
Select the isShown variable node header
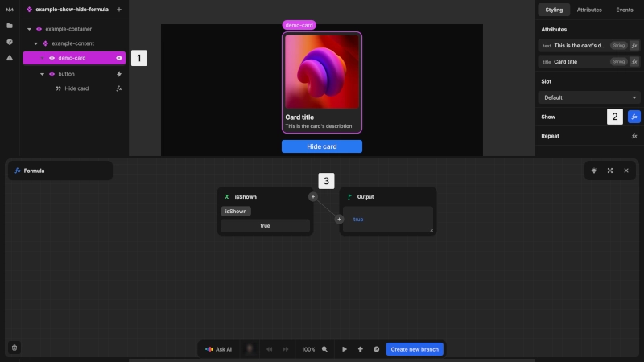(246, 197)
